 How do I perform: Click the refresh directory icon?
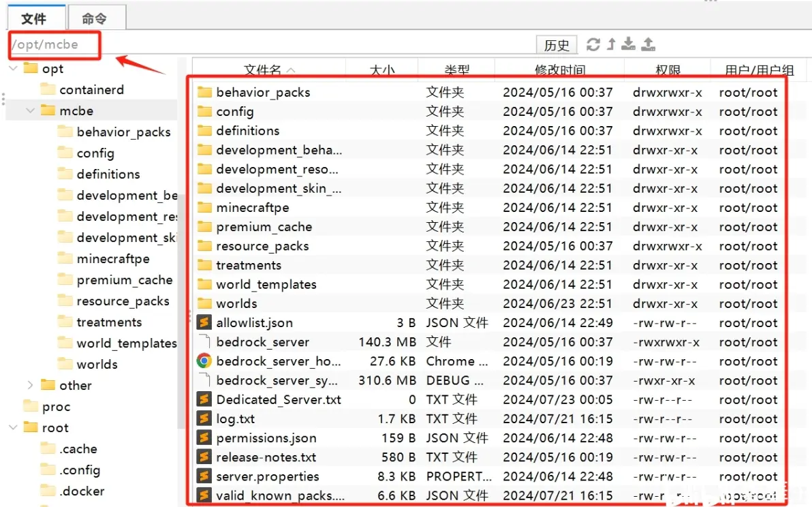point(593,44)
